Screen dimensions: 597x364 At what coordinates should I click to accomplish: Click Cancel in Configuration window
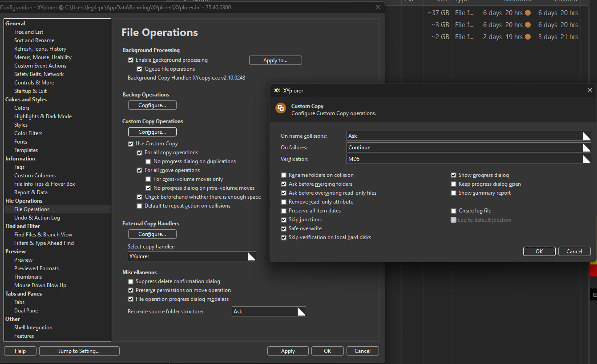click(x=363, y=351)
